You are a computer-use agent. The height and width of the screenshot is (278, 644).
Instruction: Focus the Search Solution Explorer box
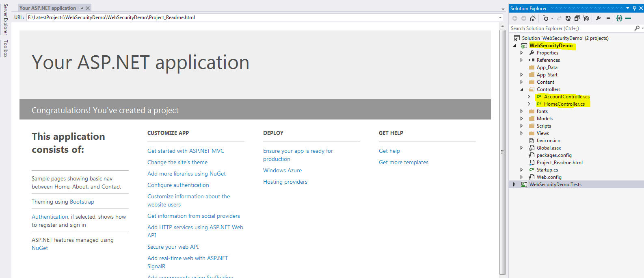(x=572, y=28)
